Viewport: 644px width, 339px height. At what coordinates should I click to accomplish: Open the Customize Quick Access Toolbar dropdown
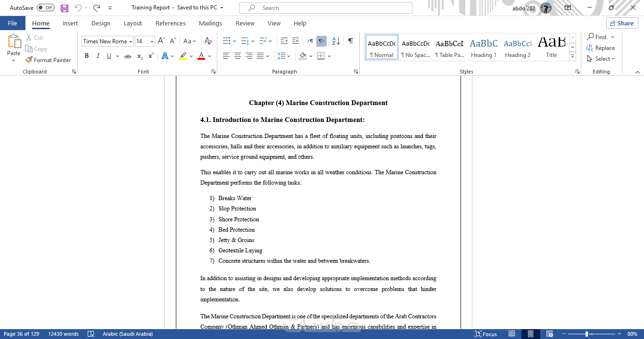coord(110,8)
